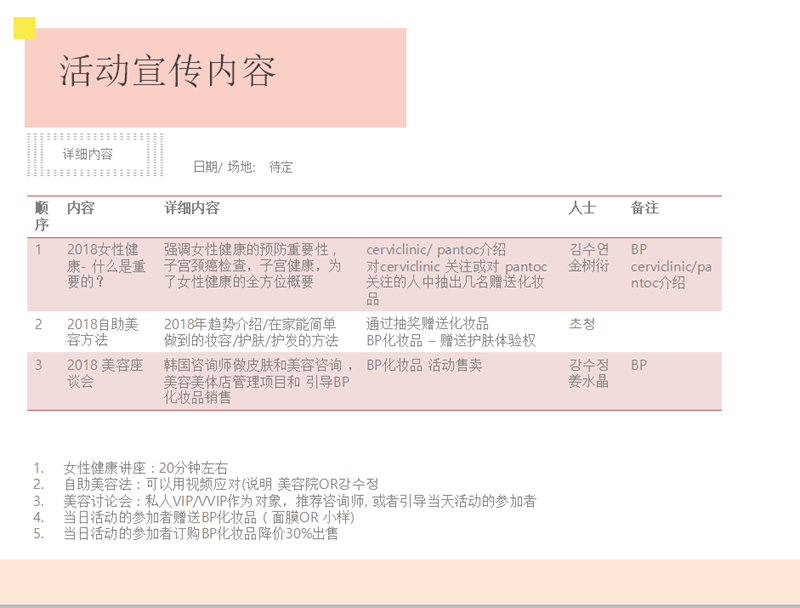The height and width of the screenshot is (608, 800).
Task: Click footnote 5 about 降价30%出售
Action: coord(200,534)
